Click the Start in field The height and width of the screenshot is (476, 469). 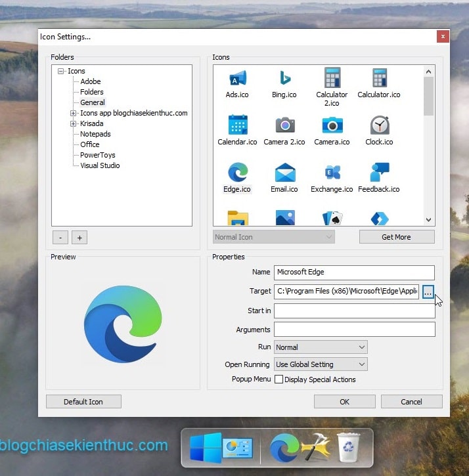point(355,311)
